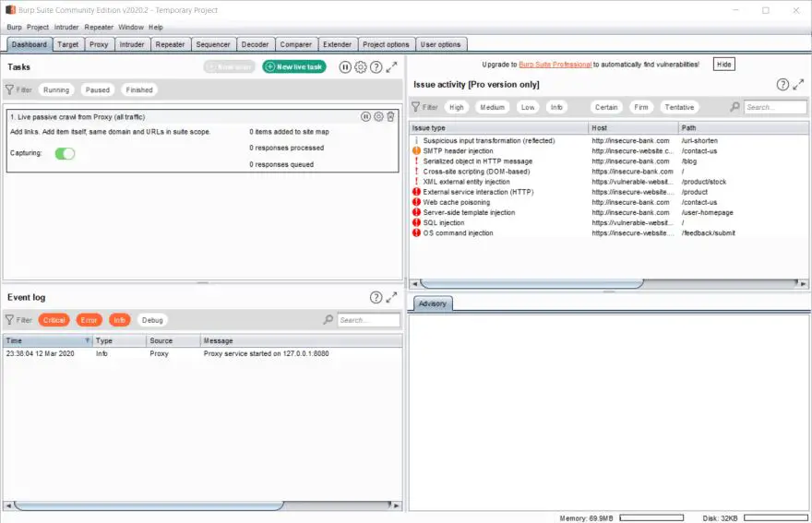Switch to the Proxy tab
The image size is (812, 523).
point(99,44)
